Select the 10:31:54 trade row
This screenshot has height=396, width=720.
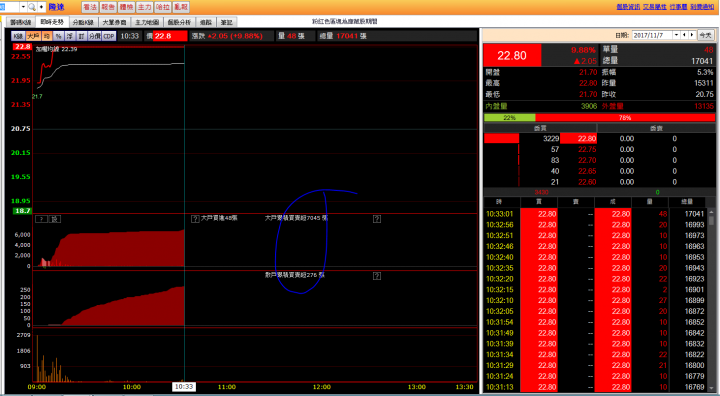point(596,322)
